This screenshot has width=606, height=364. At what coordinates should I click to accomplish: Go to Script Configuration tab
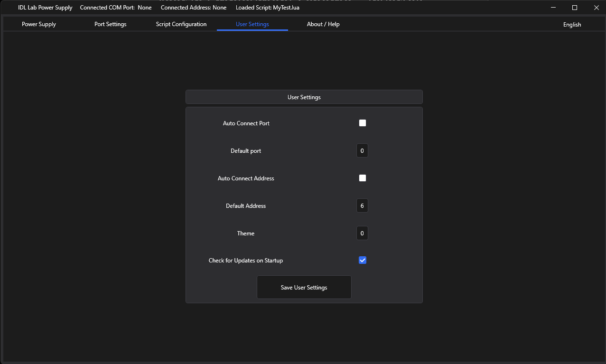pyautogui.click(x=181, y=24)
